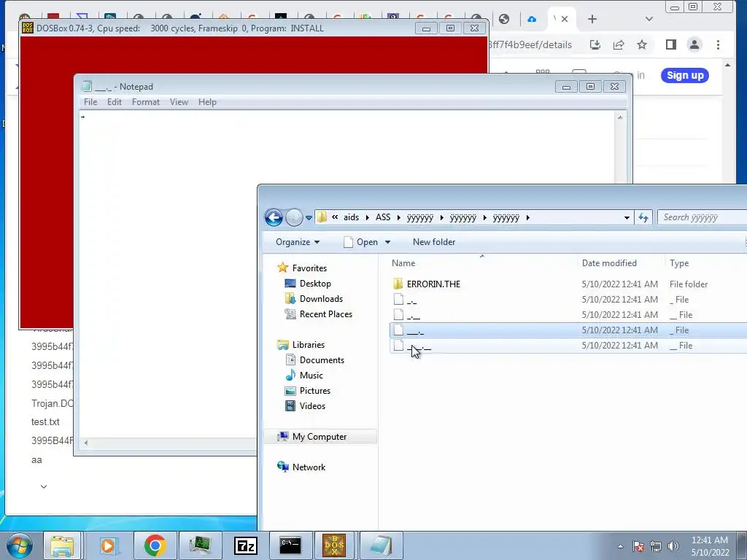Click Notepad vertical scrollbar up arrow
This screenshot has width=747, height=560.
[x=620, y=117]
